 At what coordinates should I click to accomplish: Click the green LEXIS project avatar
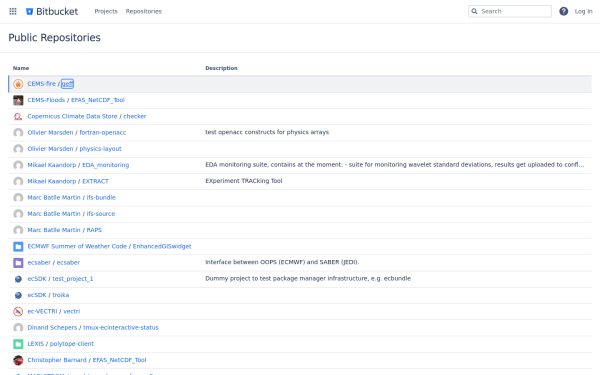pyautogui.click(x=18, y=344)
